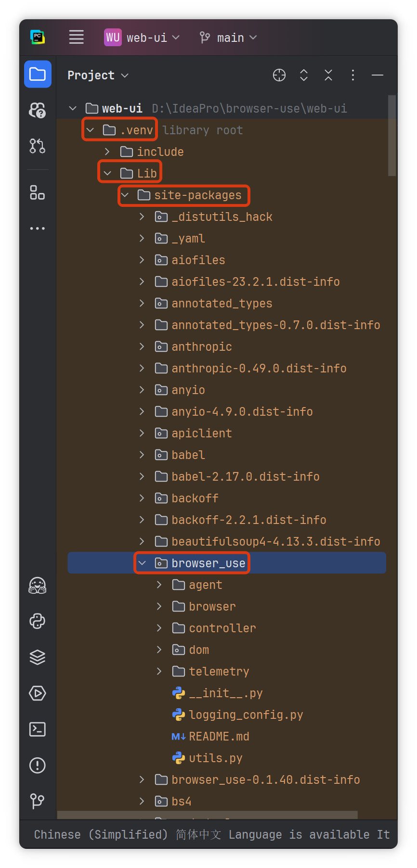This screenshot has height=868, width=417.
Task: Open the Commit tool window
Action: [x=38, y=110]
